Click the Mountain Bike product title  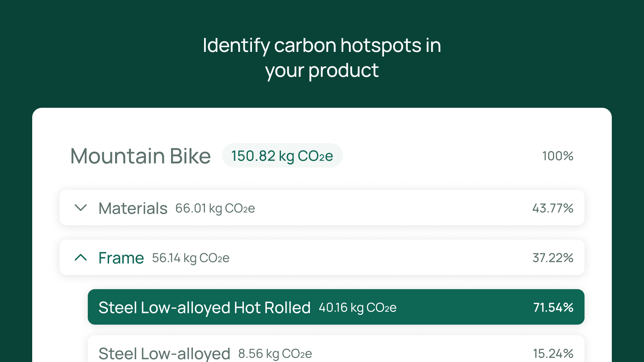tap(140, 156)
